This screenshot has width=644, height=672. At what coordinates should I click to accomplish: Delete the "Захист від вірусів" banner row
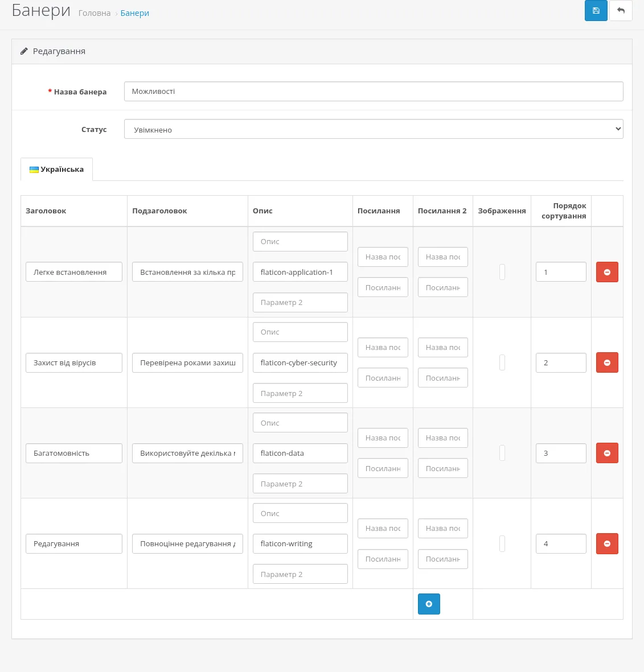[606, 362]
